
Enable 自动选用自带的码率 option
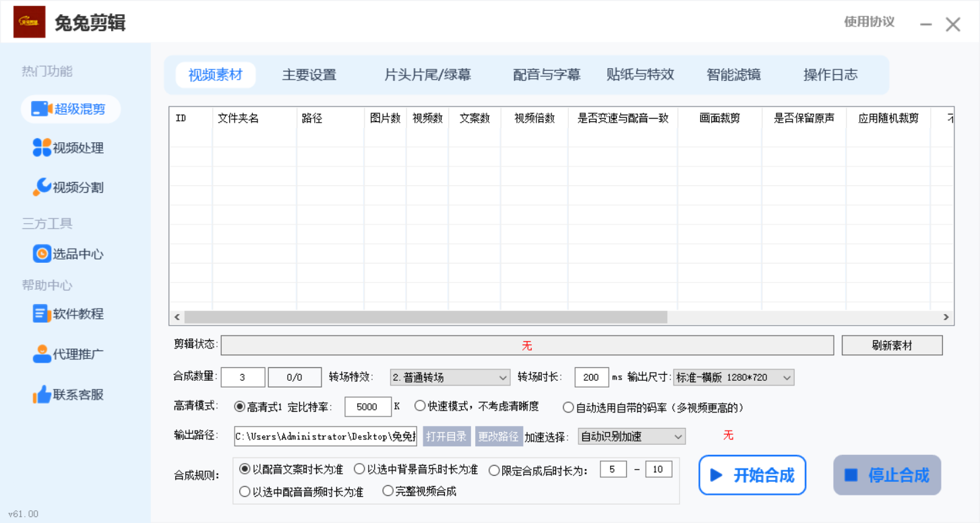pyautogui.click(x=568, y=407)
